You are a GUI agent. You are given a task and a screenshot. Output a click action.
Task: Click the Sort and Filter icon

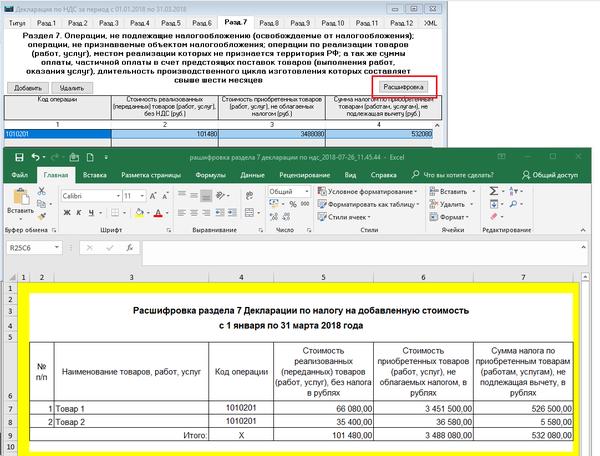[x=514, y=191]
